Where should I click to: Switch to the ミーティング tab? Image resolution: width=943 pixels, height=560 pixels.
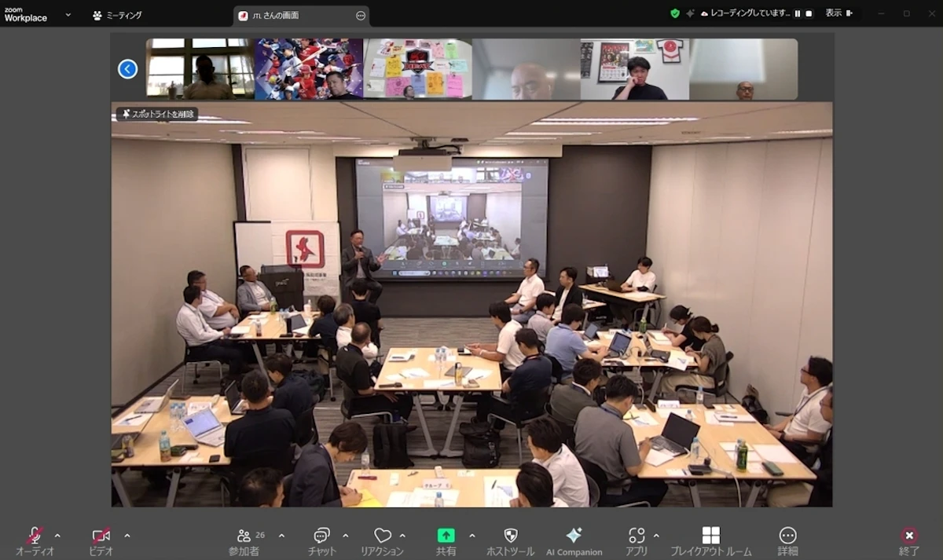coord(117,15)
